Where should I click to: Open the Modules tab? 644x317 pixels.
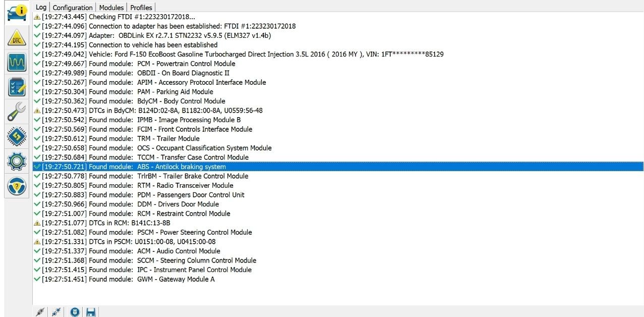[x=111, y=7]
